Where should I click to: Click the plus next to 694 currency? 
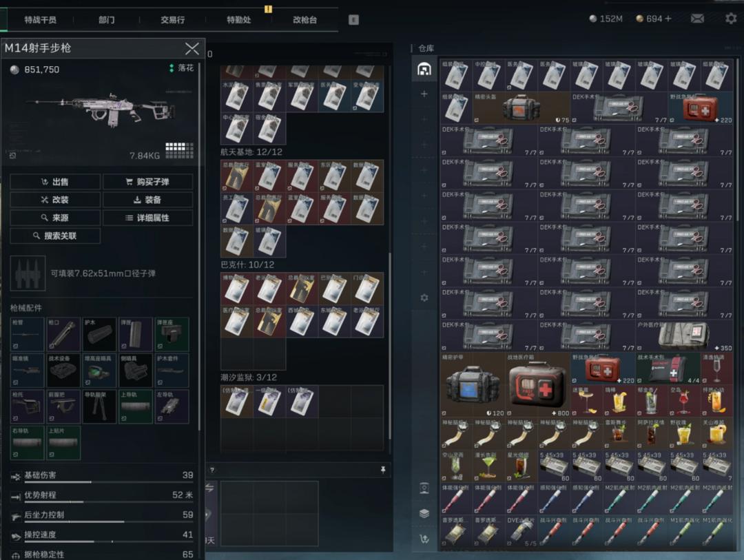coord(668,19)
